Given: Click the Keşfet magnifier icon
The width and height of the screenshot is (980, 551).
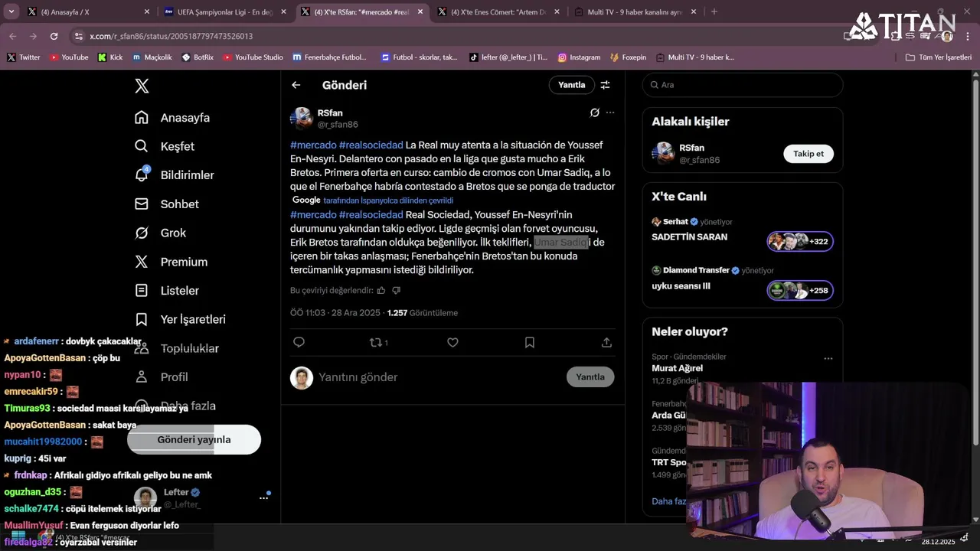Looking at the screenshot, I should (142, 146).
